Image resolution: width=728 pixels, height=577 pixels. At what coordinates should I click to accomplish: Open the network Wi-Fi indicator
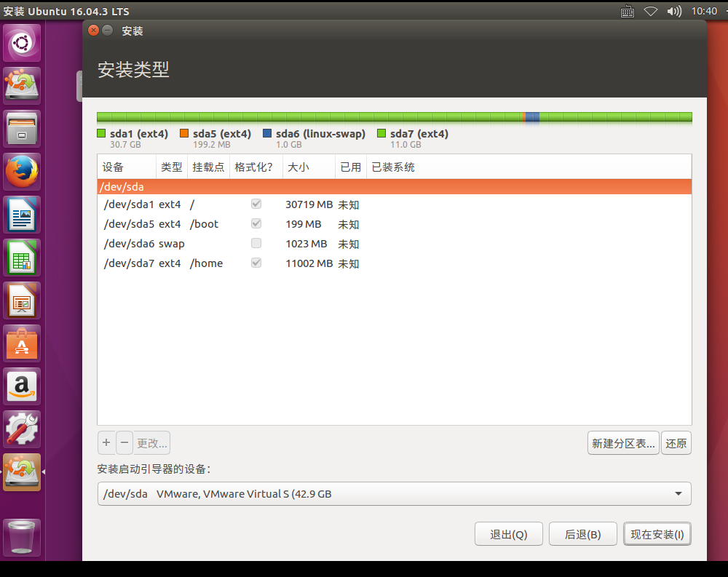(651, 11)
